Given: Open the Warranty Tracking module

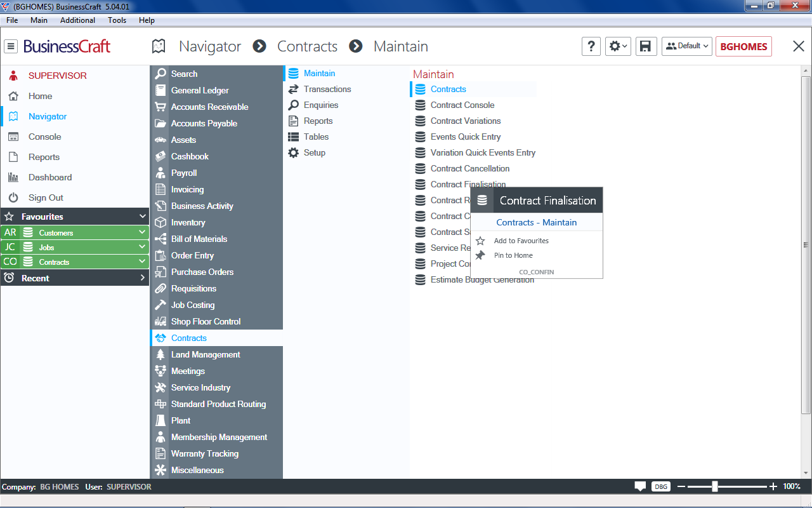Looking at the screenshot, I should point(216,453).
